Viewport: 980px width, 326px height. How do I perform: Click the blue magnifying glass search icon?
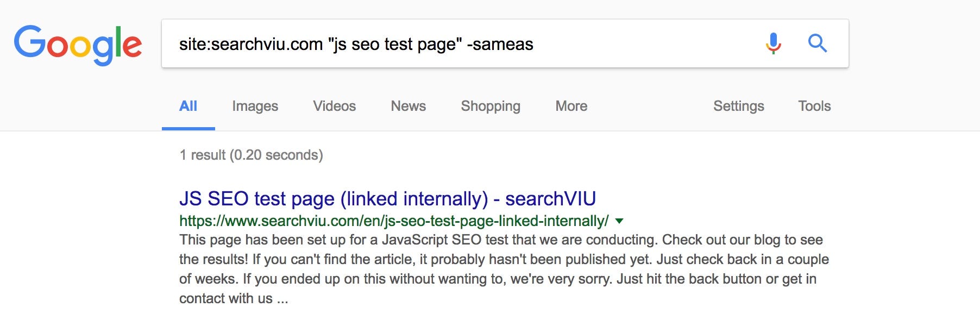coord(817,43)
